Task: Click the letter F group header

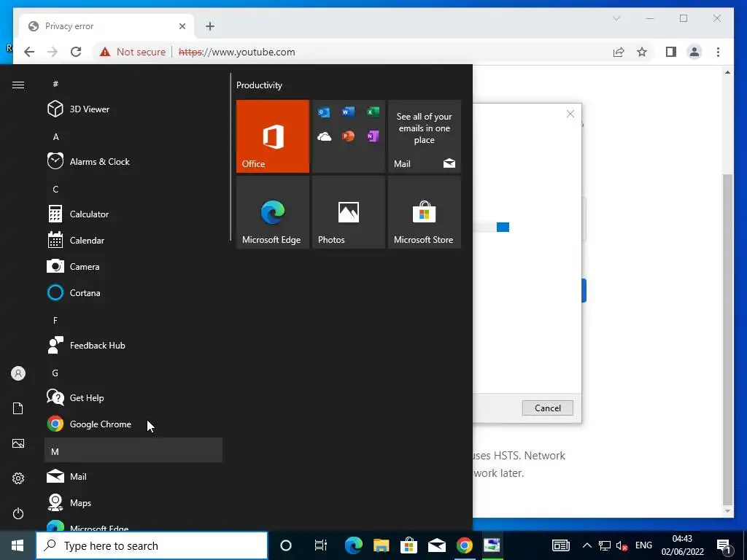Action: (x=133, y=320)
